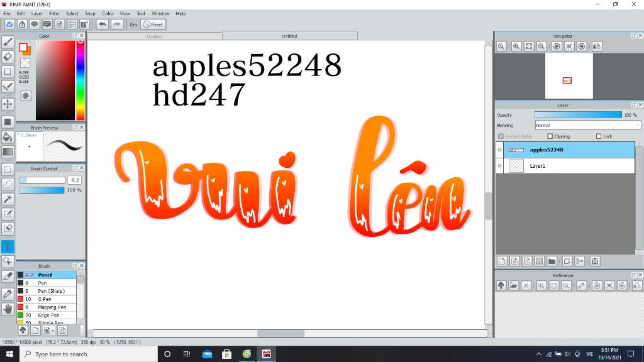Screen dimensions: 644x362
Task: Click the cloud save icon in toolbar
Action: (9, 25)
